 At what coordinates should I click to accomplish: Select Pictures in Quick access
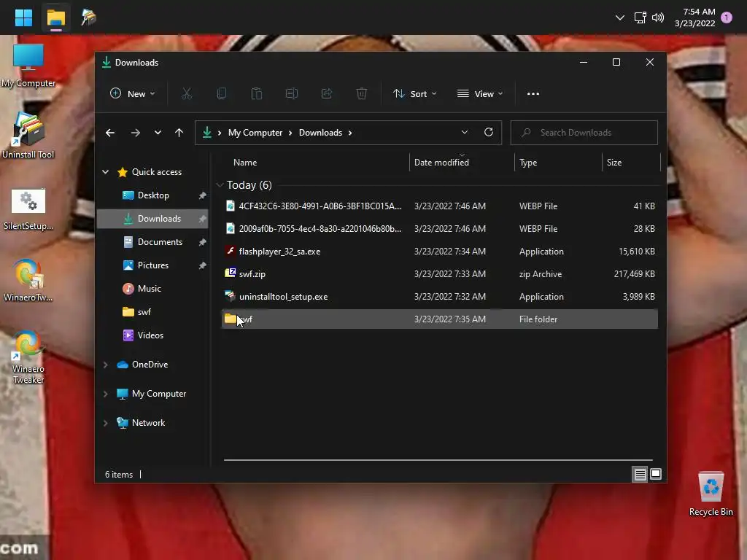(x=153, y=265)
